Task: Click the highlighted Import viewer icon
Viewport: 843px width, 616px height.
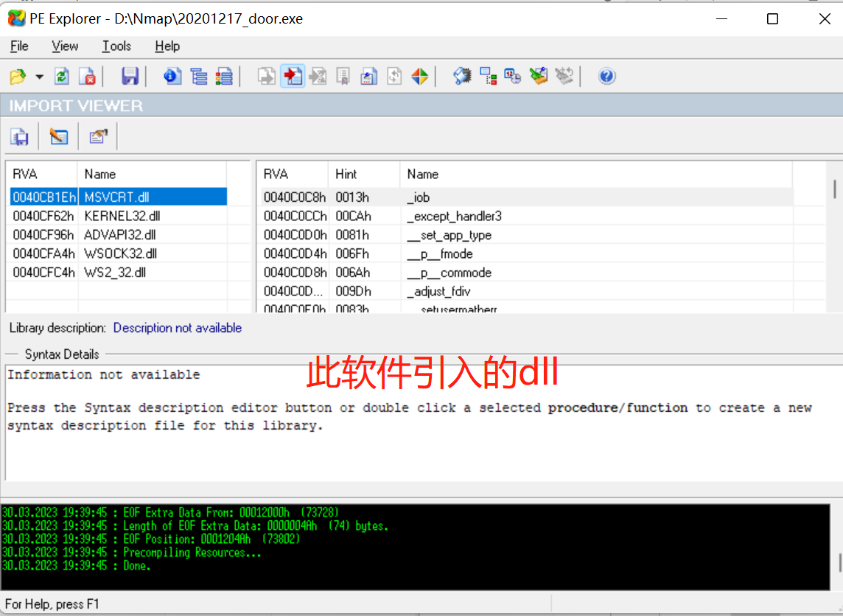Action: point(293,77)
